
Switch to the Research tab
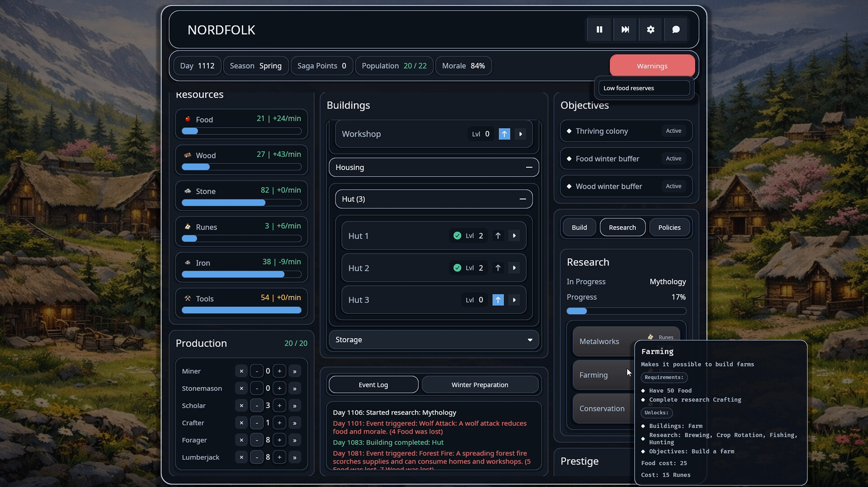point(623,227)
